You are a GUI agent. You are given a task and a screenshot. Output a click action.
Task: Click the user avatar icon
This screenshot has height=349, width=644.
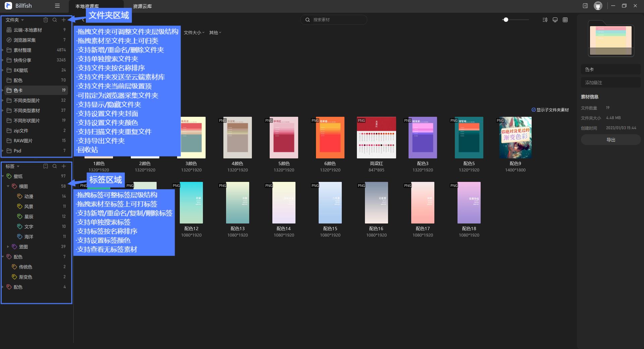pos(598,6)
